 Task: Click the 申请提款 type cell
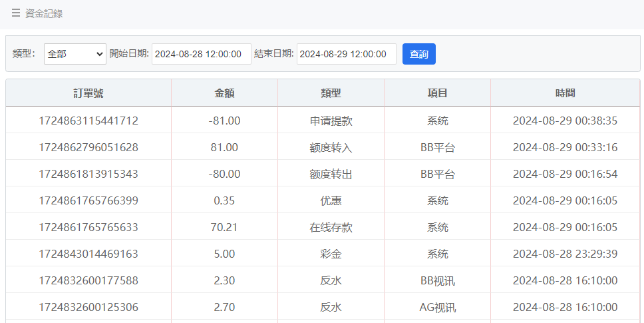point(331,121)
